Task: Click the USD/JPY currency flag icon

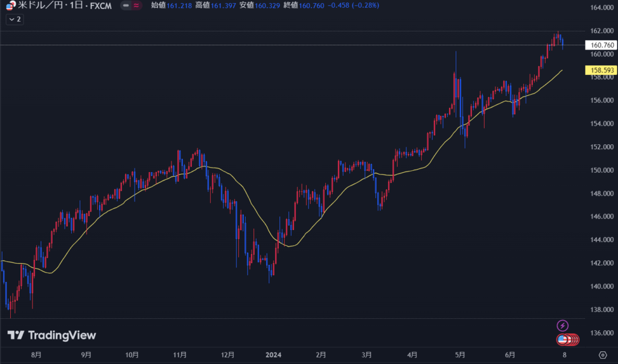Action: click(x=10, y=6)
